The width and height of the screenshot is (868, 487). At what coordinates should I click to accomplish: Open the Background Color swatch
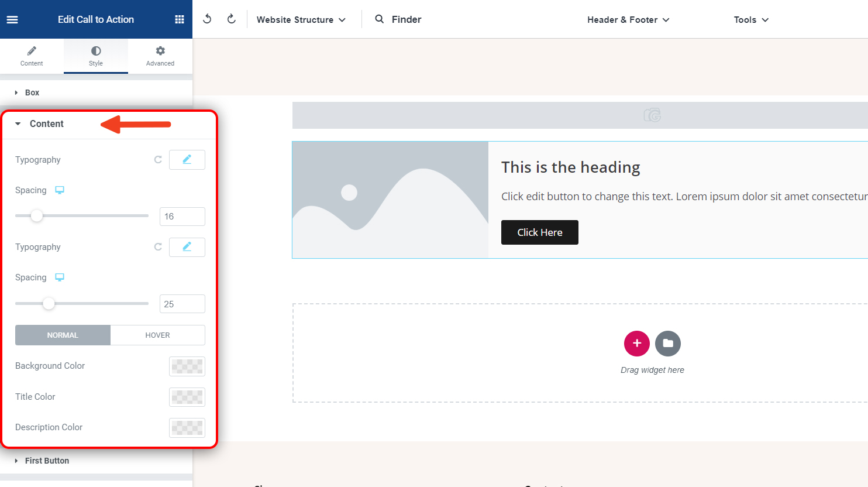pos(187,366)
